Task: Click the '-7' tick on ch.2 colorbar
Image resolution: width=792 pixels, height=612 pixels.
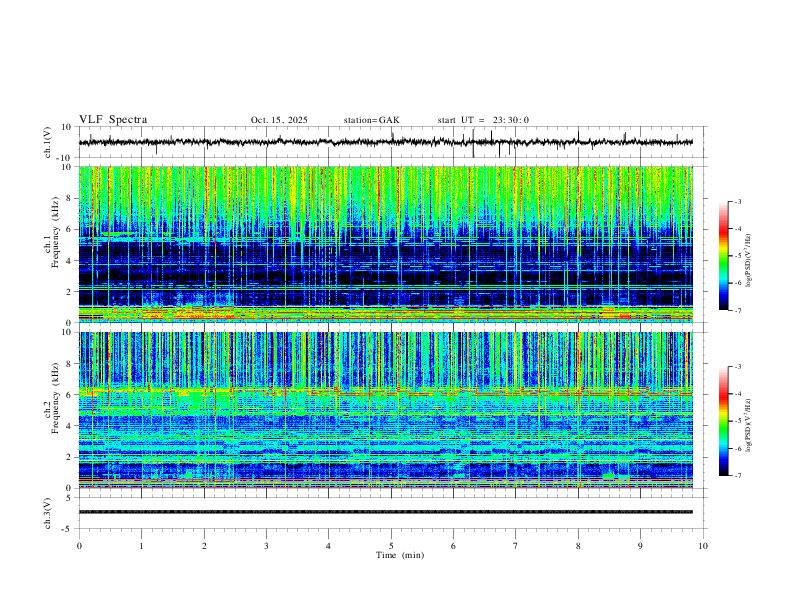Action: [737, 476]
